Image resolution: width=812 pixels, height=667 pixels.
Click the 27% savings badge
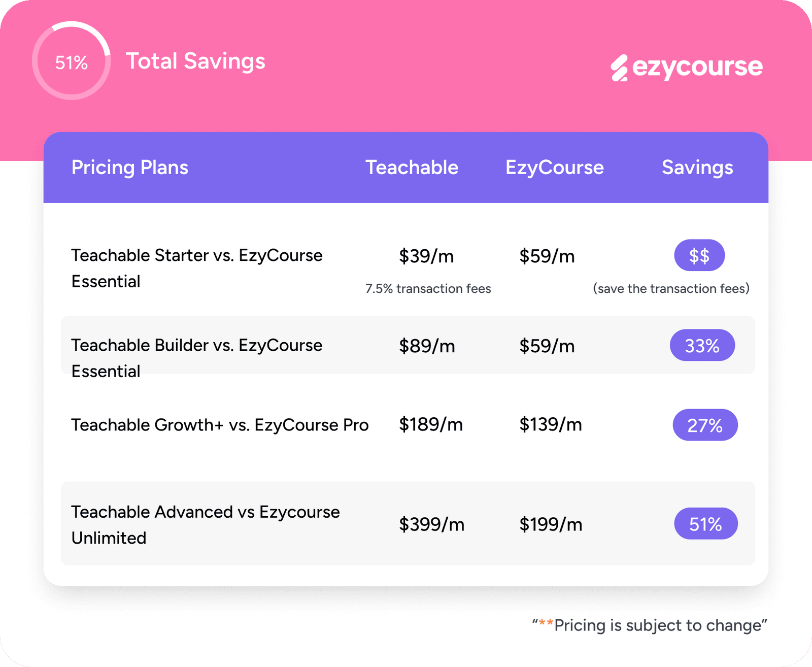tap(705, 425)
